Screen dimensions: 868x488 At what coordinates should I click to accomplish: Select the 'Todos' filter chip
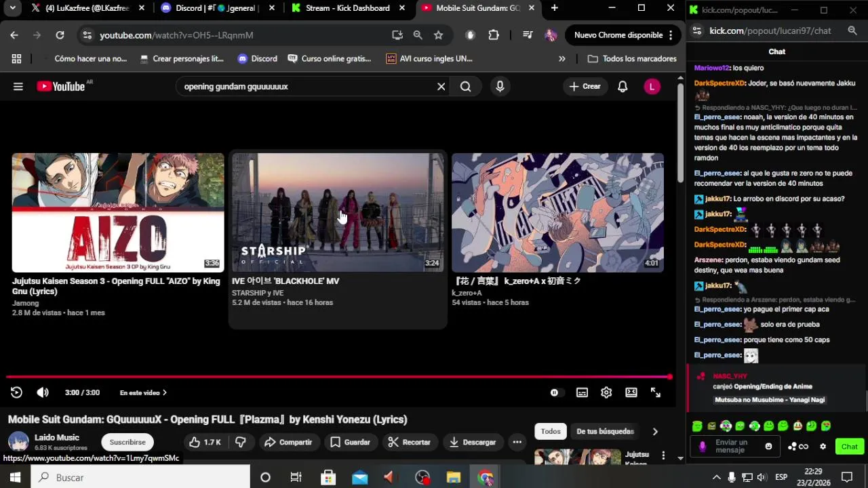[551, 431]
